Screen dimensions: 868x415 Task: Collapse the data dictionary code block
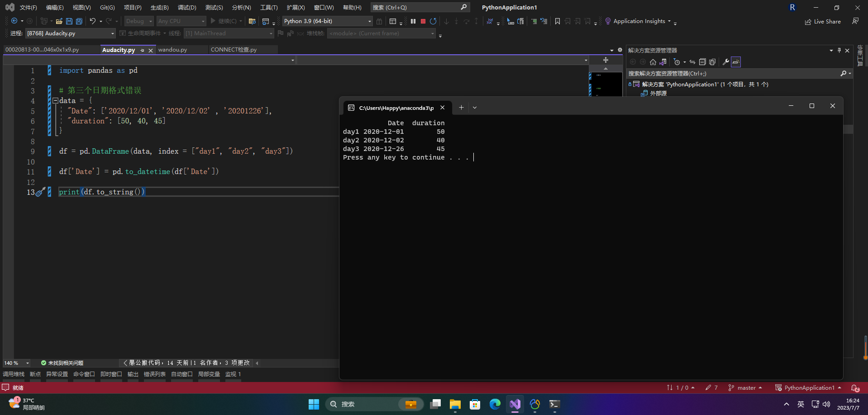[55, 101]
